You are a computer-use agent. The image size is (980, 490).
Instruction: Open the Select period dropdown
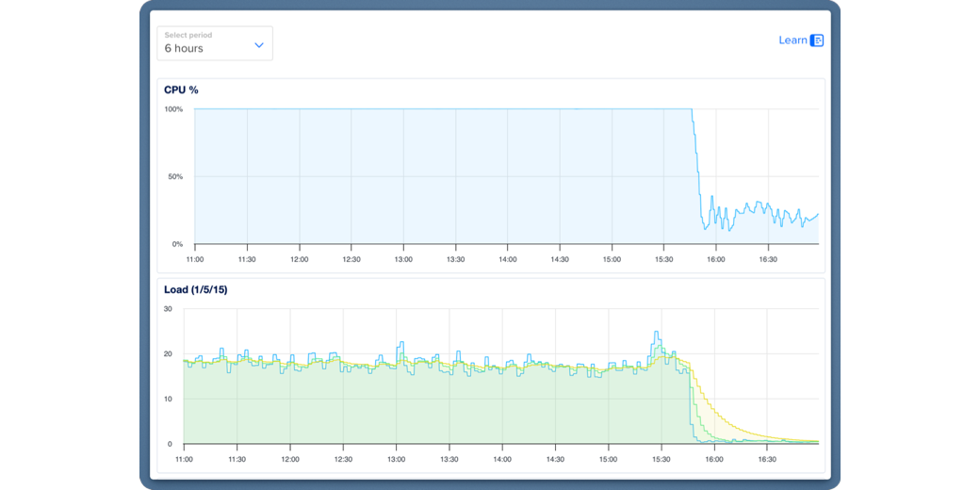(215, 43)
